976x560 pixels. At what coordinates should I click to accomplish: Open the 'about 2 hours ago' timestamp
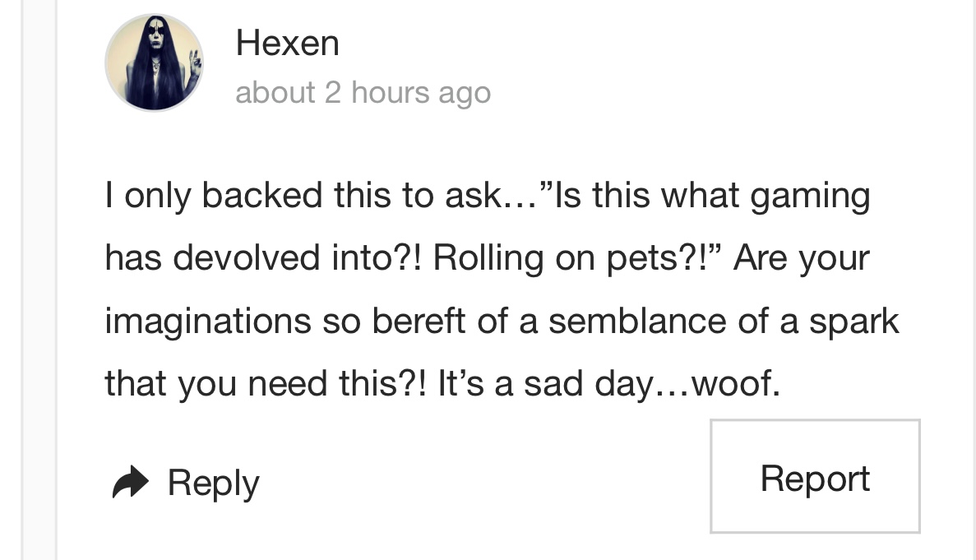tap(363, 93)
